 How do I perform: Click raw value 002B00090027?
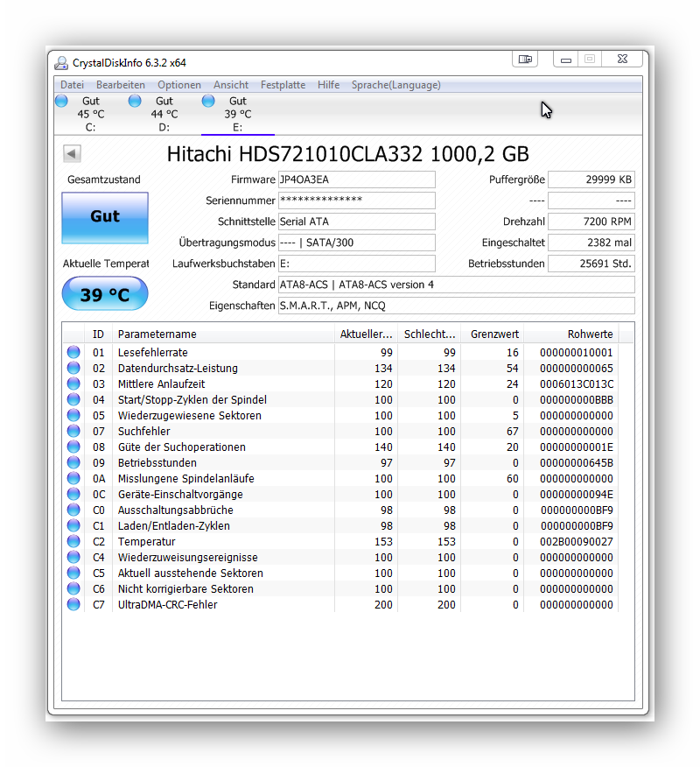[577, 541]
